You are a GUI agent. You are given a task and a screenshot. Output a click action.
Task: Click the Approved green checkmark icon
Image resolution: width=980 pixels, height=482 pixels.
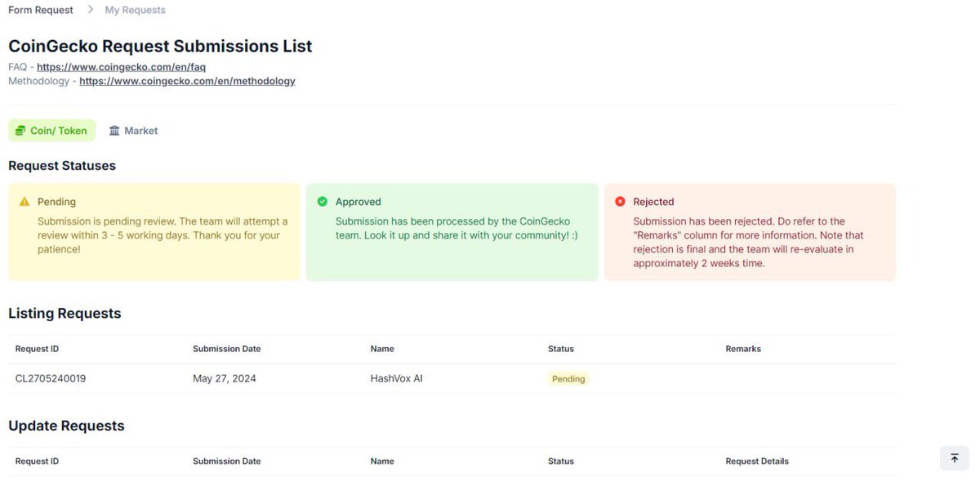click(323, 202)
